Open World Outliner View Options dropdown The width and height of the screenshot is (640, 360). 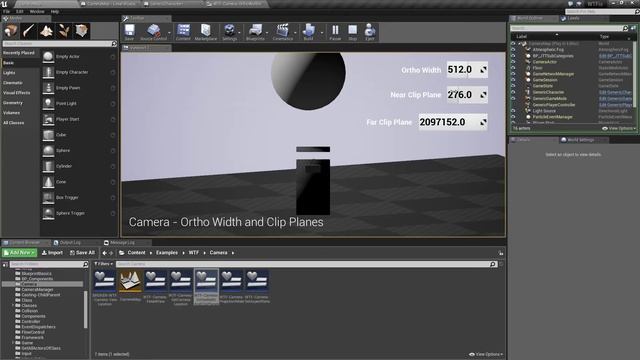coord(619,129)
